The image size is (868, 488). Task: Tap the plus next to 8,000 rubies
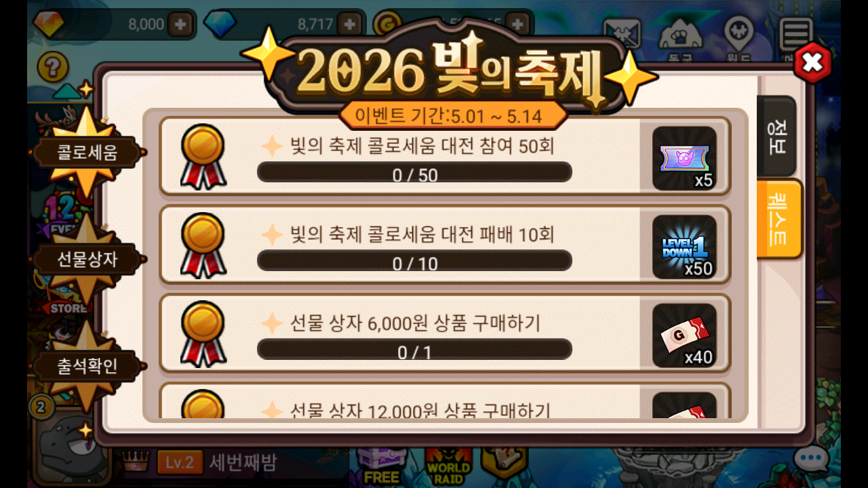pos(180,24)
